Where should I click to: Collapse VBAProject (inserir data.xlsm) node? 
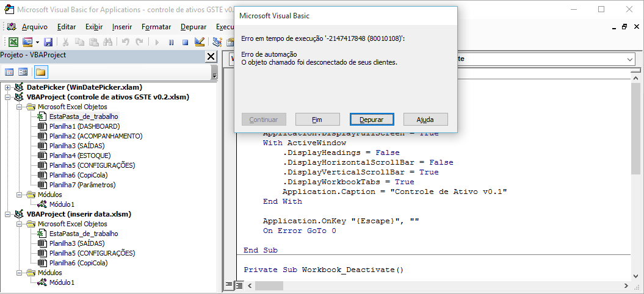point(7,214)
